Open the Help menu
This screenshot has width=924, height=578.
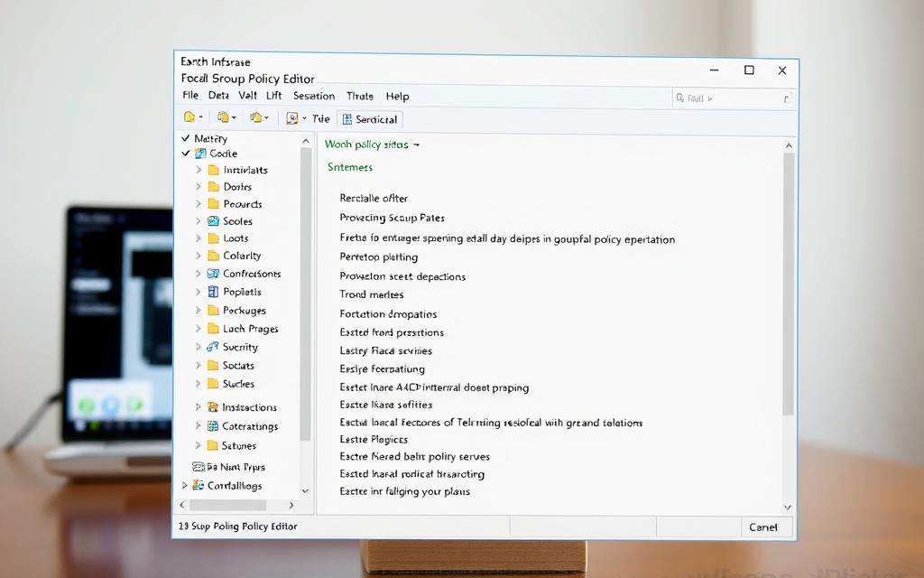coord(397,96)
